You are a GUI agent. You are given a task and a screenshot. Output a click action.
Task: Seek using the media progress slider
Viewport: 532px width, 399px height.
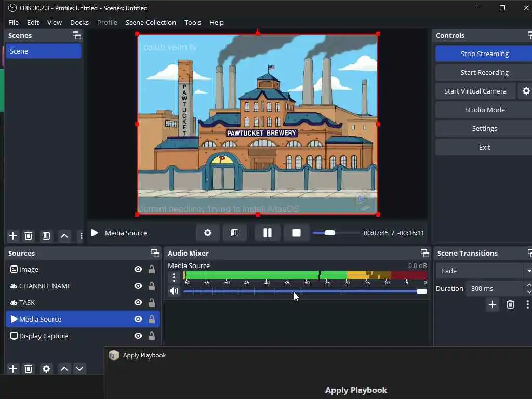pyautogui.click(x=336, y=233)
